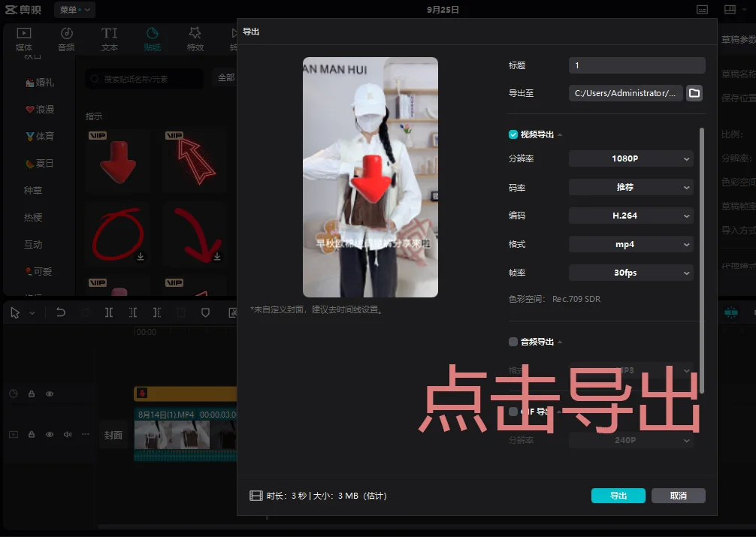756x537 pixels.
Task: Select the cursor selection tool icon
Action: [16, 312]
